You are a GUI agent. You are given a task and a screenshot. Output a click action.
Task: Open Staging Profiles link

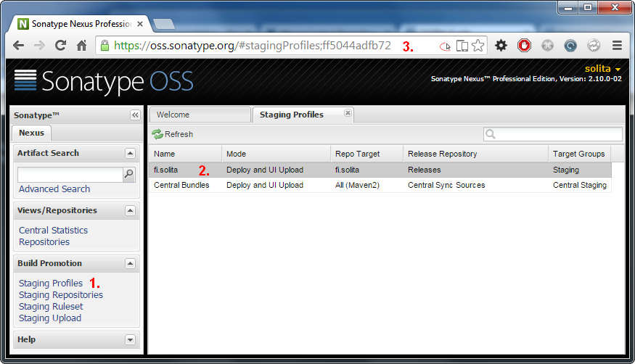(51, 283)
